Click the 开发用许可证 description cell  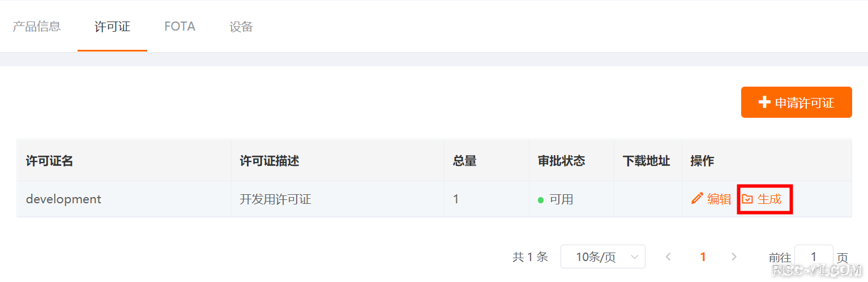coord(275,199)
